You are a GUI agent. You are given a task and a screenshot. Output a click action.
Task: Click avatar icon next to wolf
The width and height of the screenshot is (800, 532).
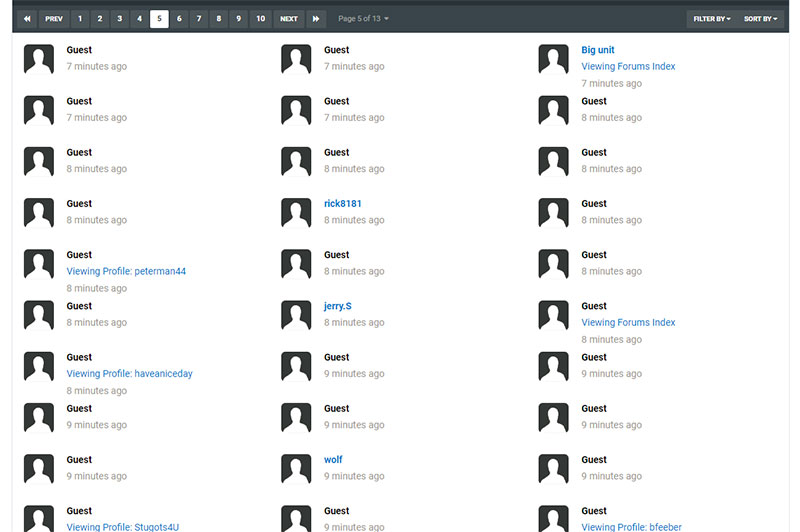(296, 469)
